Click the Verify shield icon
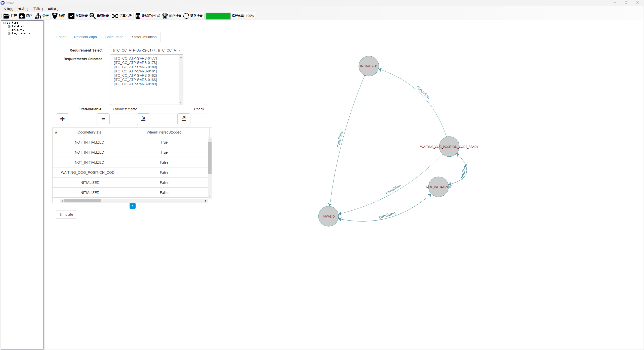Viewport: 644px width, 350px height. (55, 16)
